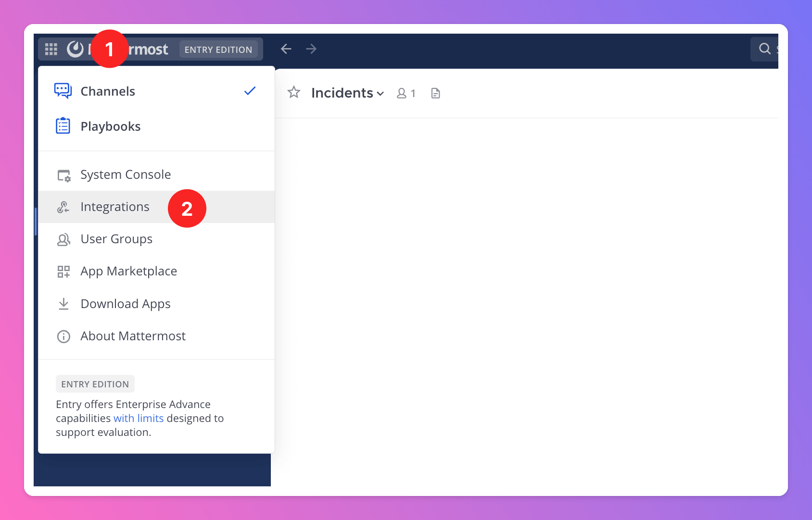
Task: Open Playbooks from the menu
Action: (156, 126)
